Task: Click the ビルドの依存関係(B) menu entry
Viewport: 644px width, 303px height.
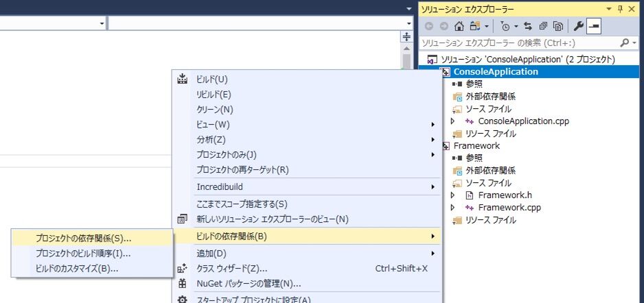Action: click(306, 237)
